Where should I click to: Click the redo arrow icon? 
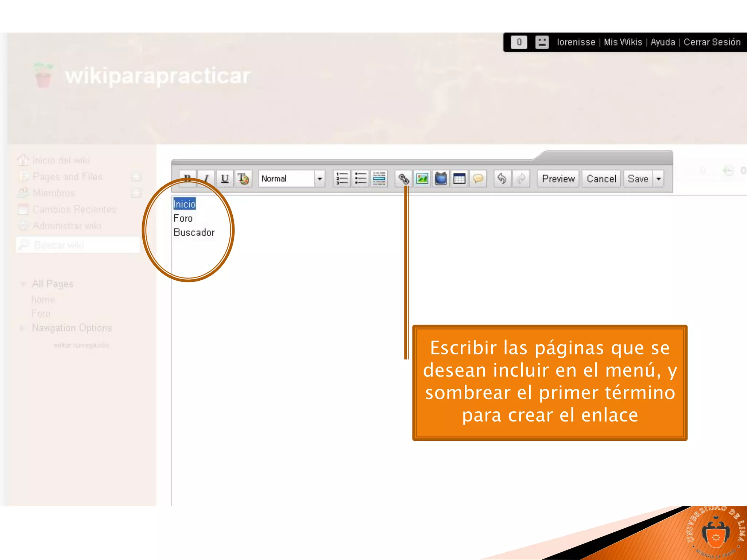coord(521,179)
